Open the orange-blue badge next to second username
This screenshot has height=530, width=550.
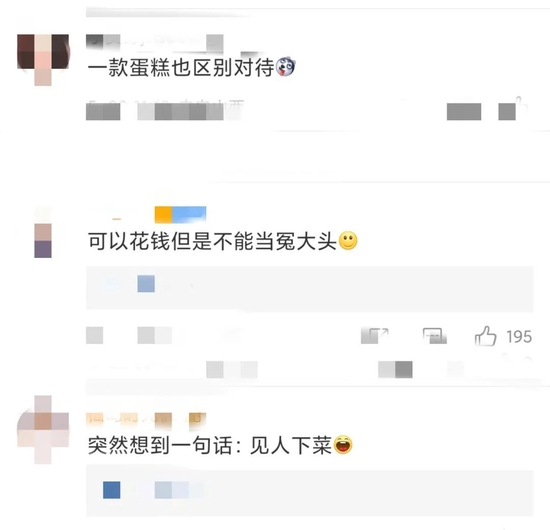(x=180, y=215)
